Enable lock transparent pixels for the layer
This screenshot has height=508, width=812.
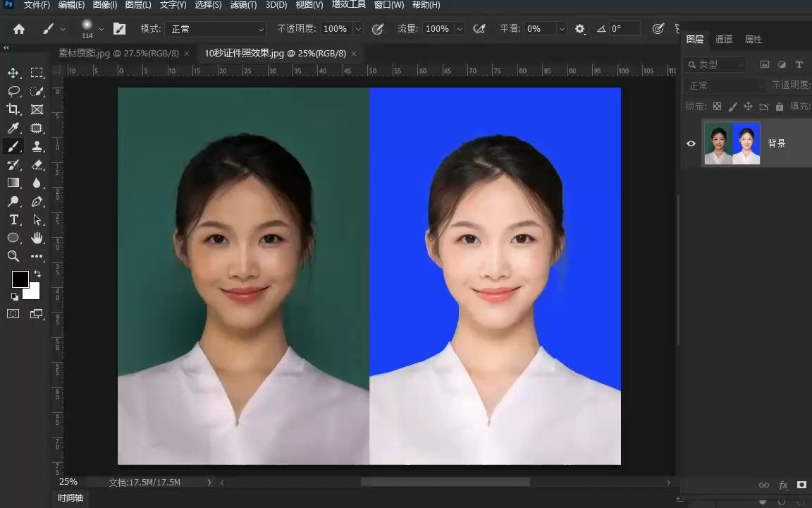(x=716, y=106)
